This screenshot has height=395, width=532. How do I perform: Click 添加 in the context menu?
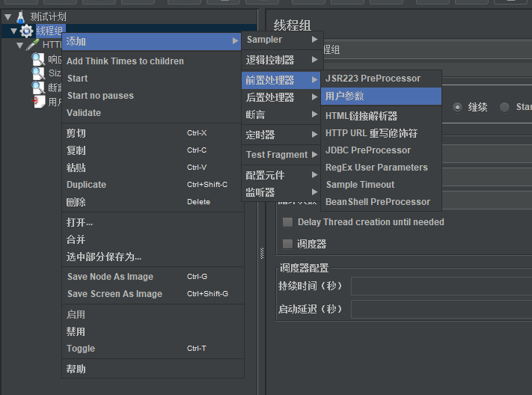click(x=151, y=41)
